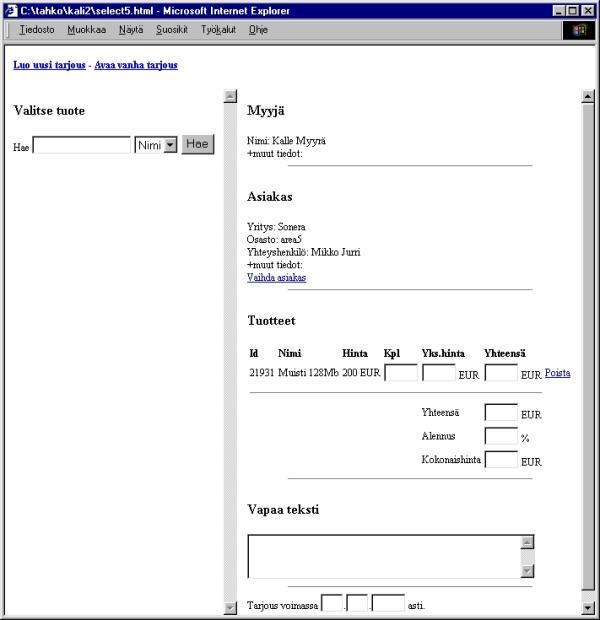This screenshot has height=620, width=600.
Task: Open the Tiedosto menu
Action: tap(37, 30)
